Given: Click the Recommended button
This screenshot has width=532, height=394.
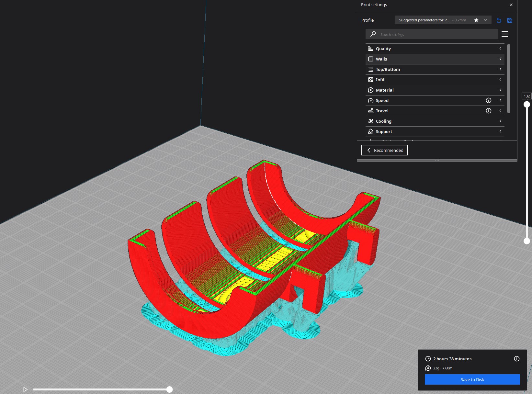Looking at the screenshot, I should 384,150.
